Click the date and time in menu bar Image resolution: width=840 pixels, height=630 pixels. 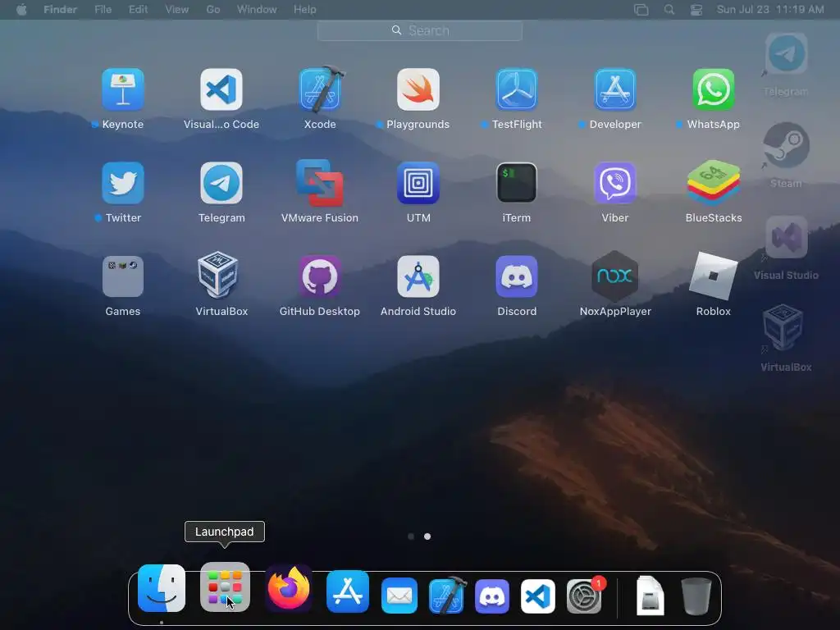770,10
